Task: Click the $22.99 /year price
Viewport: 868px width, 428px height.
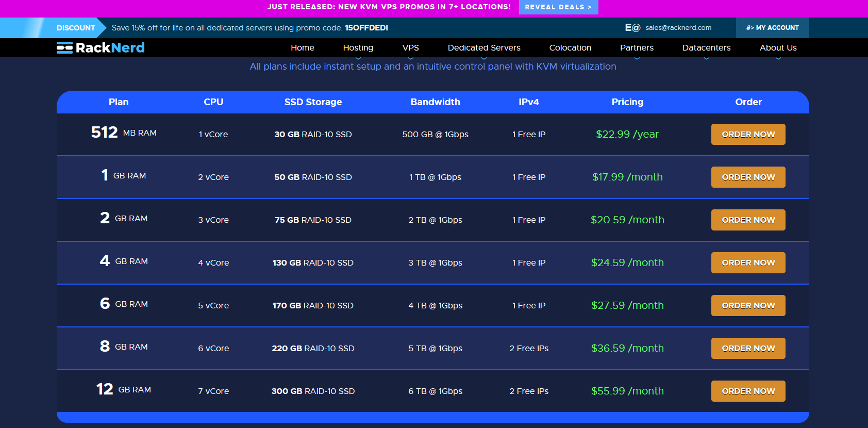Action: (627, 135)
